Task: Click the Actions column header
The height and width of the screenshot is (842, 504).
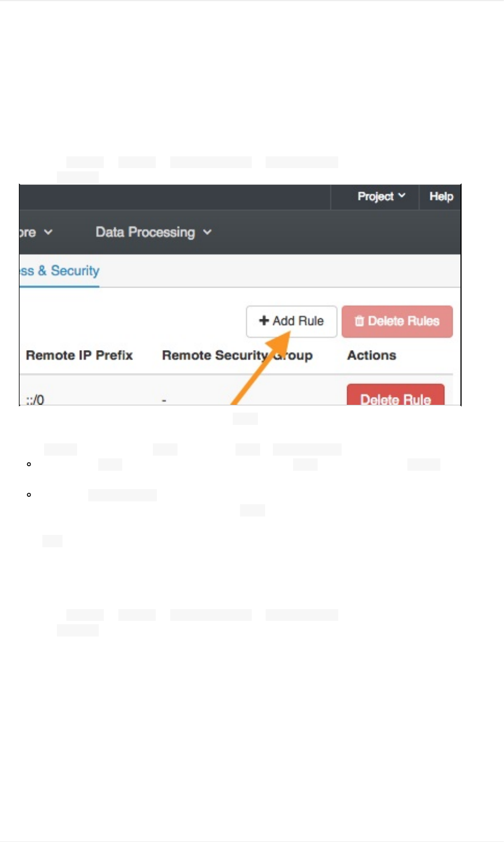Action: tap(372, 355)
